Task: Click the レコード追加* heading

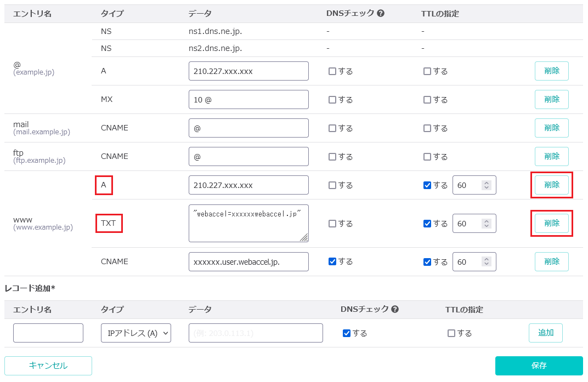Action: click(30, 288)
